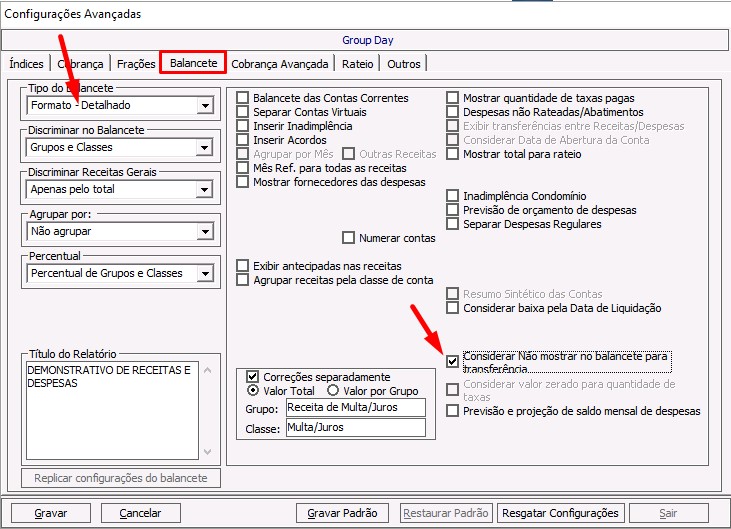Click the Classe input field

[x=356, y=427]
